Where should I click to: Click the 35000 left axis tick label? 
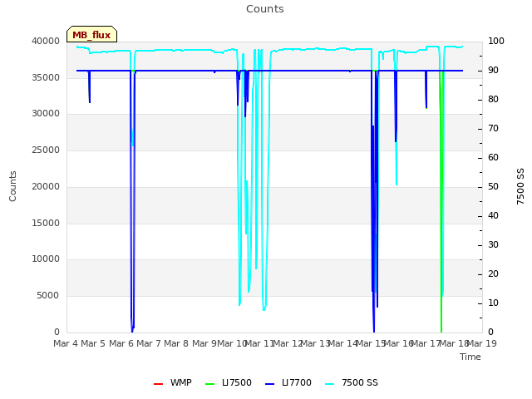pos(46,77)
